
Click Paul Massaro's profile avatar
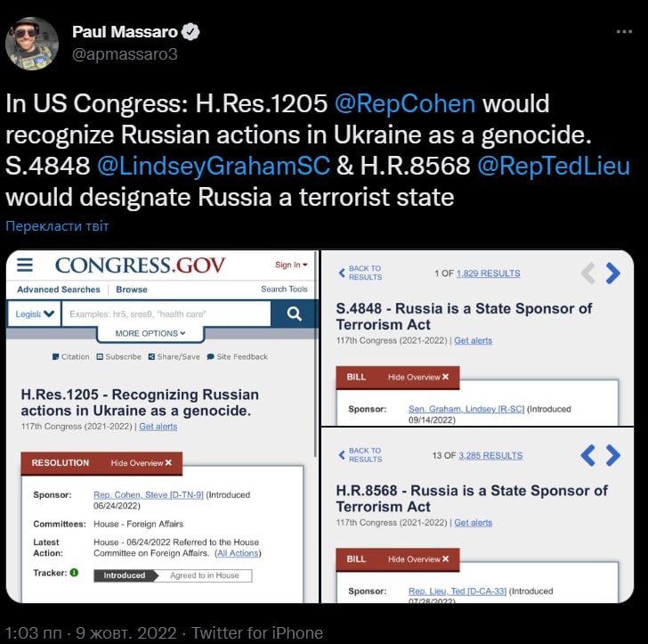[x=32, y=43]
